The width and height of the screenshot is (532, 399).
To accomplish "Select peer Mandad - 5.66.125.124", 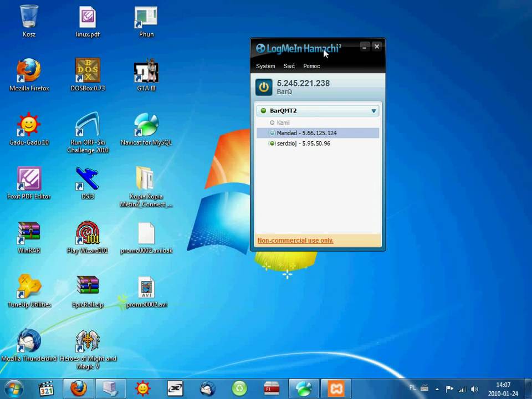I will pyautogui.click(x=318, y=133).
